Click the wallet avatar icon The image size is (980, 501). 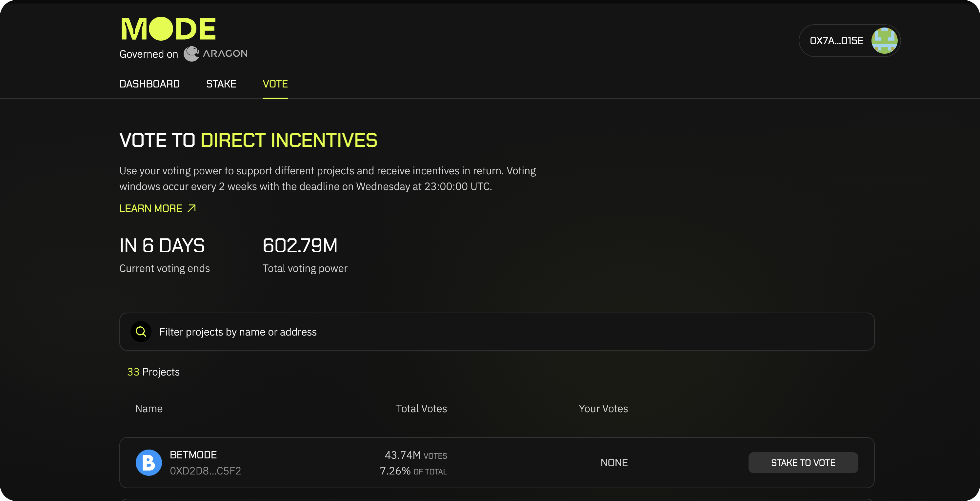click(x=884, y=41)
